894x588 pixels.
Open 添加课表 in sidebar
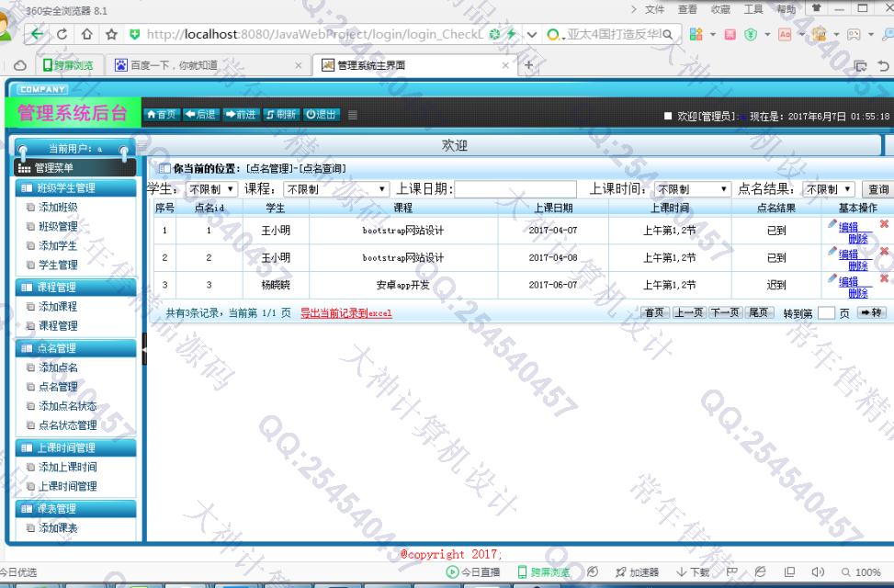coord(58,528)
